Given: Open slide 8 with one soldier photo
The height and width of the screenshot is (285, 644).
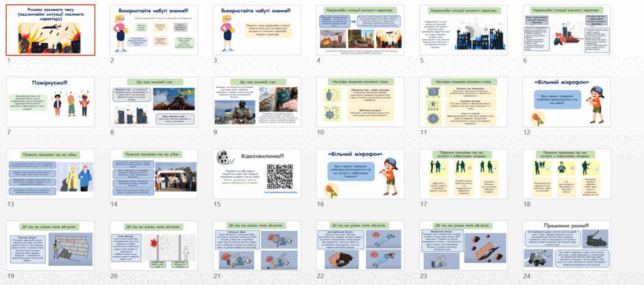Looking at the screenshot, I should [x=153, y=102].
